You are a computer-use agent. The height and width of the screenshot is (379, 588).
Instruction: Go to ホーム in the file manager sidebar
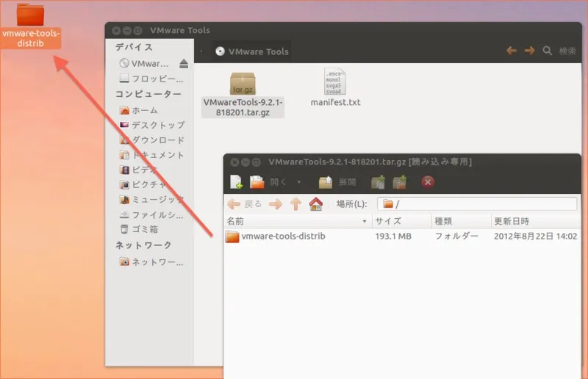click(x=139, y=110)
